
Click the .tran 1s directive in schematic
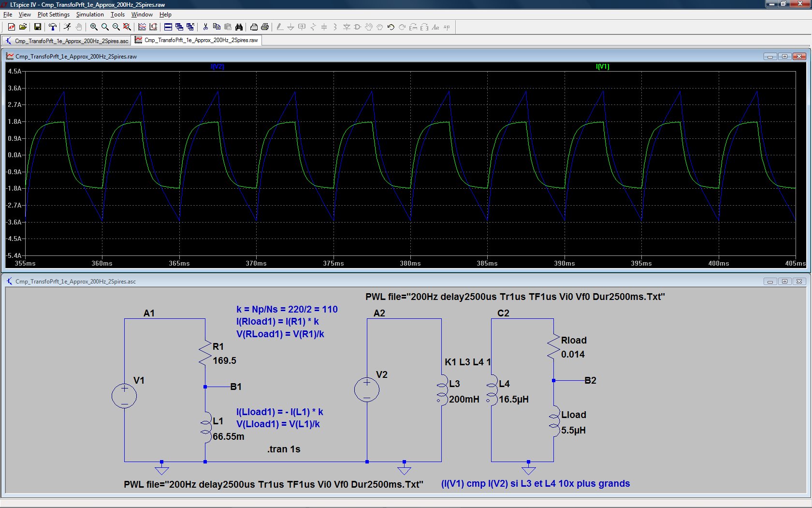284,449
